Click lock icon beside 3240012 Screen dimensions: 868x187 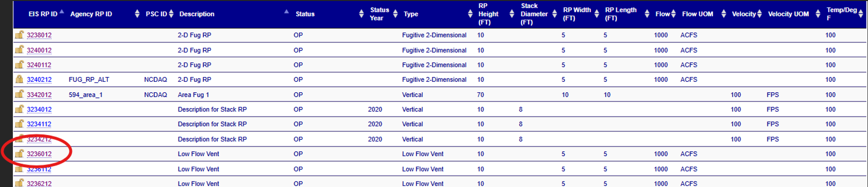coord(19,50)
